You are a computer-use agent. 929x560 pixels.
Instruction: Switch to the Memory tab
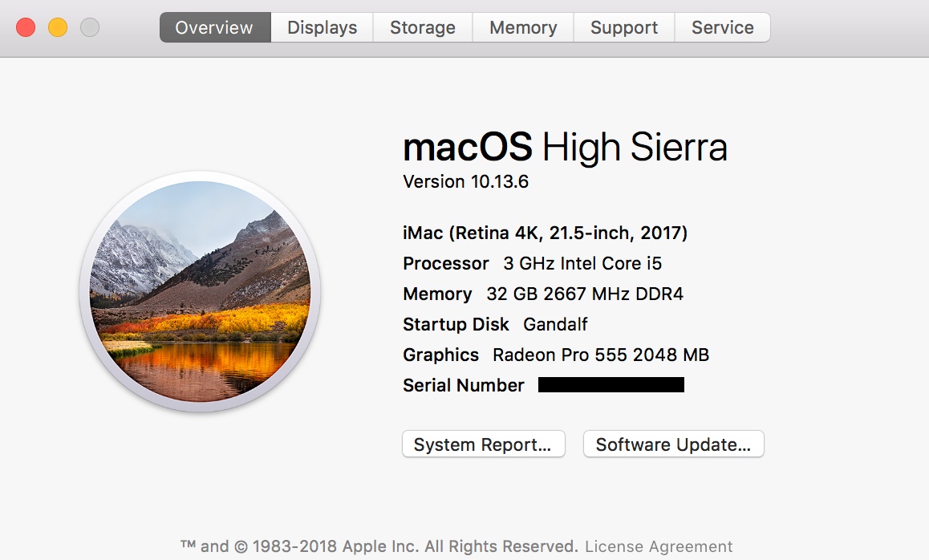[523, 27]
